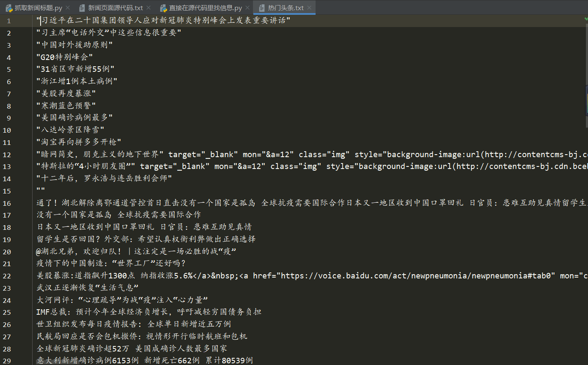Place cursor in line "习主席“电话外交”中这些信息很重要"
Screen dimensions: 588x365
point(109,33)
